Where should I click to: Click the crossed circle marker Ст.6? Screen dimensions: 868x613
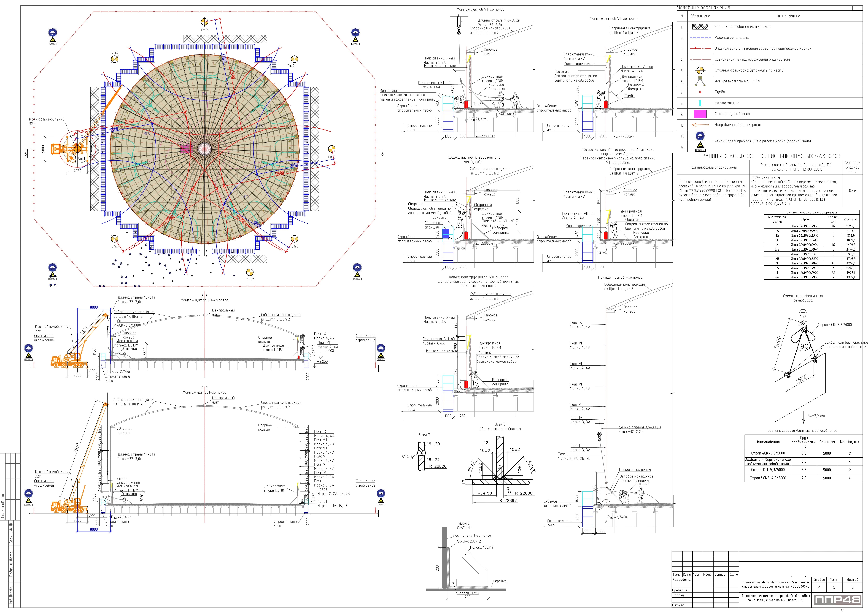(x=295, y=239)
